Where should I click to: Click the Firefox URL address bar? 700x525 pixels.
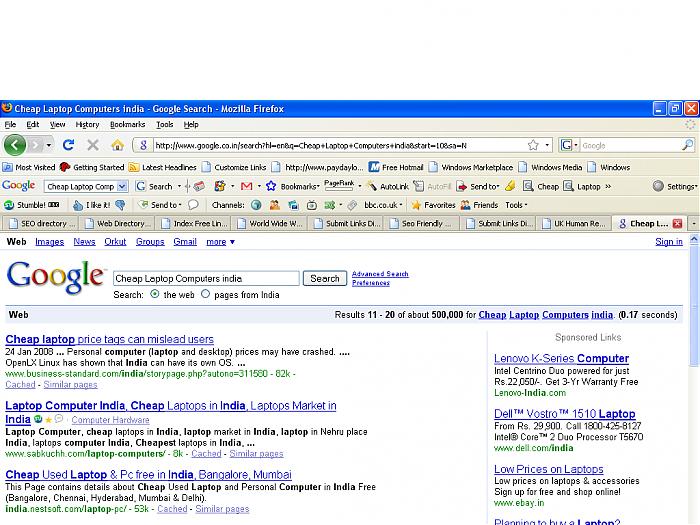(339, 145)
